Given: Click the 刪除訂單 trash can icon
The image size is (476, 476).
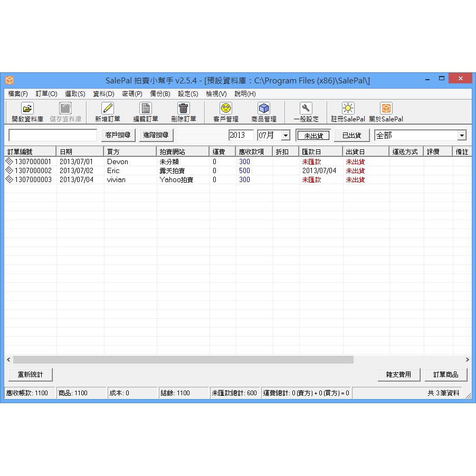Looking at the screenshot, I should point(183,109).
